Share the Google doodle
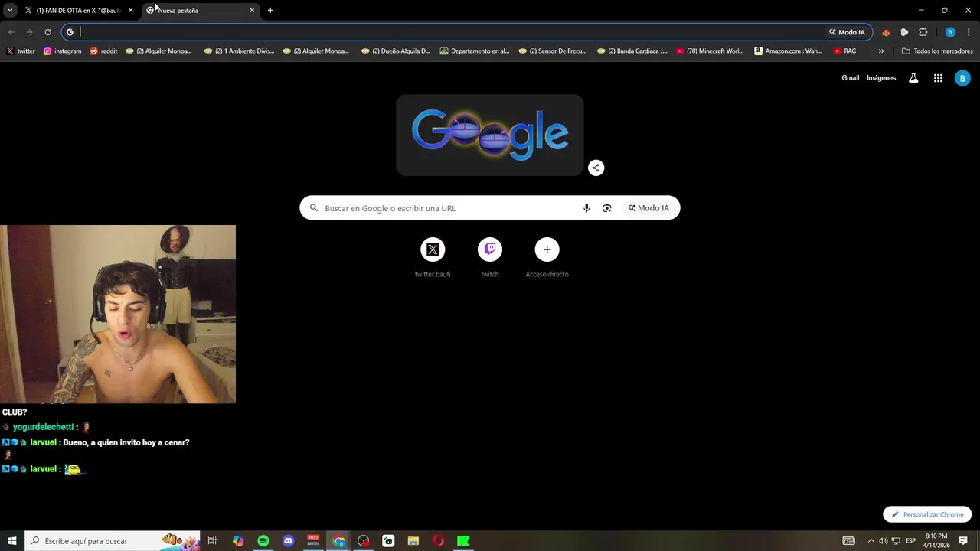Image resolution: width=980 pixels, height=551 pixels. coord(596,168)
